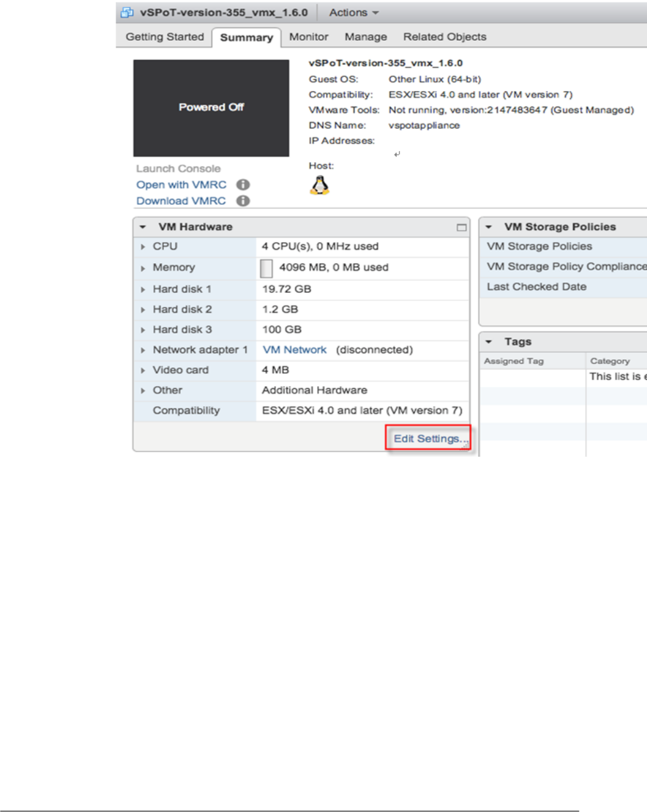The height and width of the screenshot is (812, 647).
Task: Expand the Network adapter 1 row
Action: 143,350
